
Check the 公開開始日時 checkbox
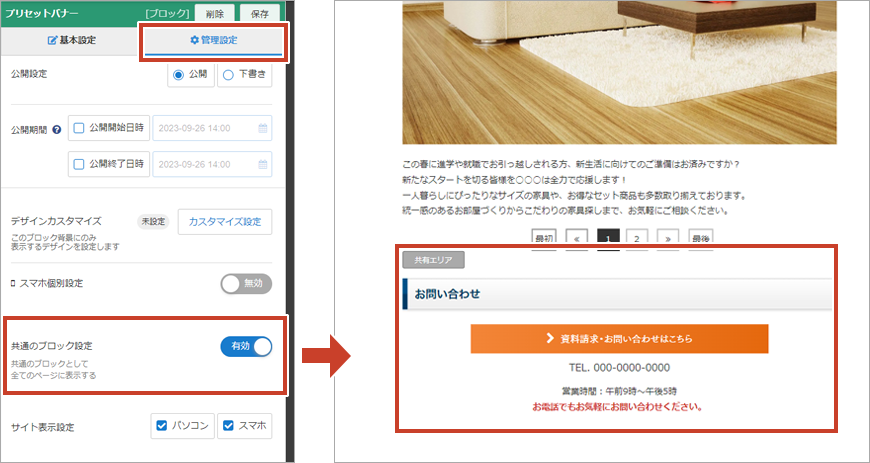[x=80, y=128]
